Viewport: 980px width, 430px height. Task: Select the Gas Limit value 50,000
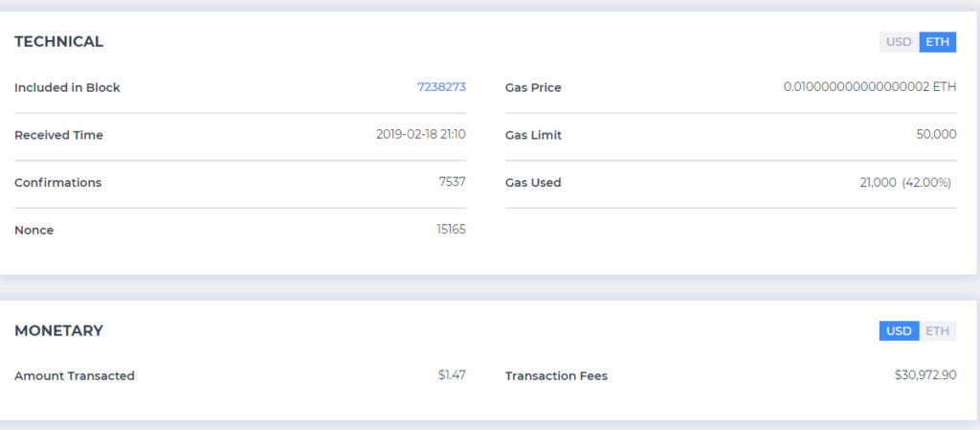tap(936, 135)
